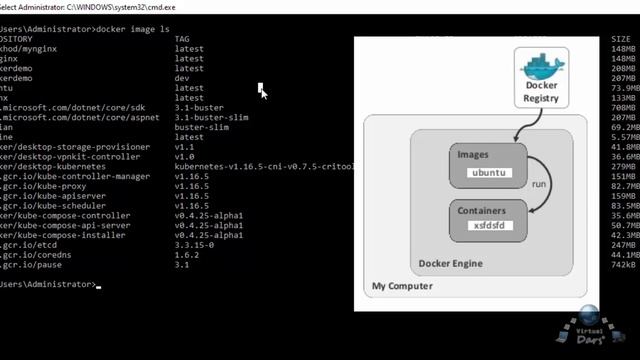Click the 'run' label beside the curved arrow
640x360 pixels.
(539, 184)
